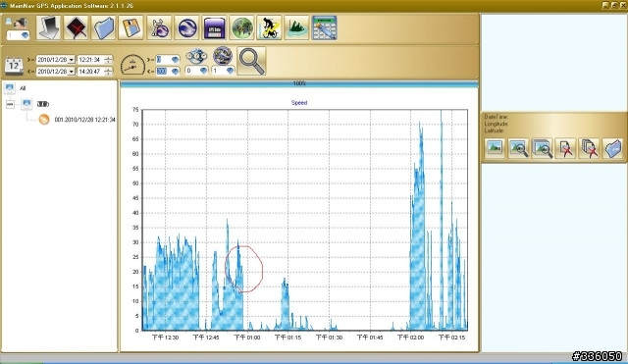Open the end date 2010/12/28 dropdown
This screenshot has height=364, width=628.
(x=55, y=72)
